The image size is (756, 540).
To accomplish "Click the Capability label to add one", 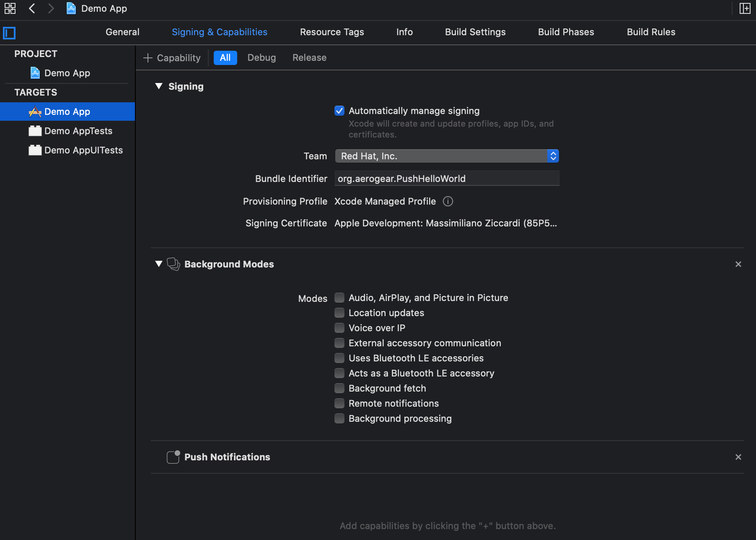I will click(179, 58).
